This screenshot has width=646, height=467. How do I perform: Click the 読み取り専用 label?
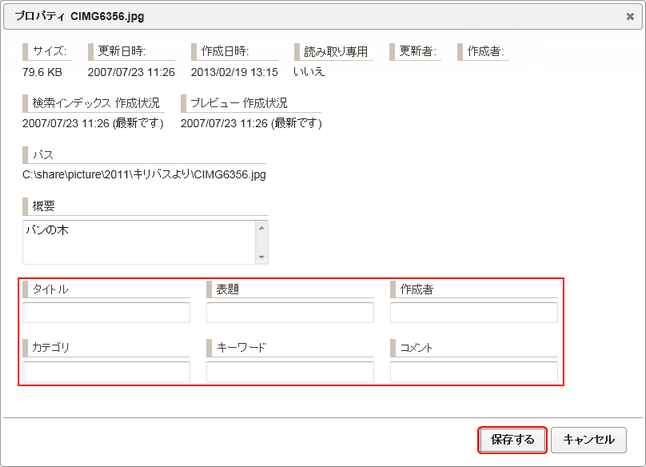click(x=336, y=51)
